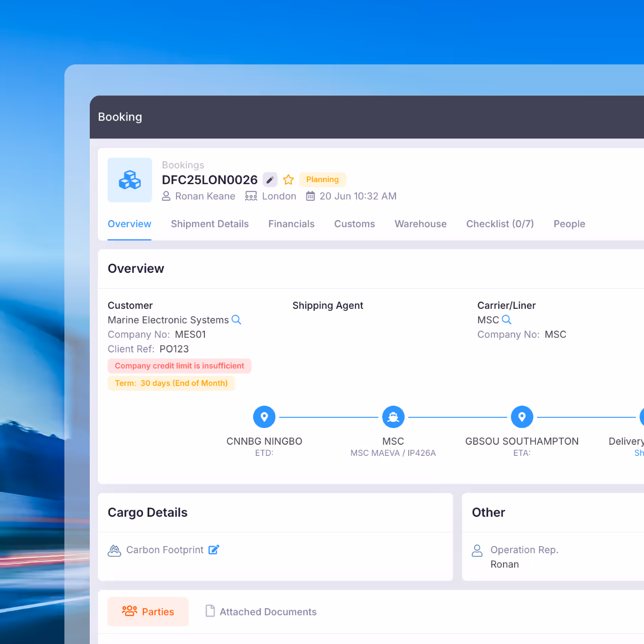Click the calendar icon beside 20 Jun
Viewport: 644px width, 644px height.
click(x=310, y=196)
